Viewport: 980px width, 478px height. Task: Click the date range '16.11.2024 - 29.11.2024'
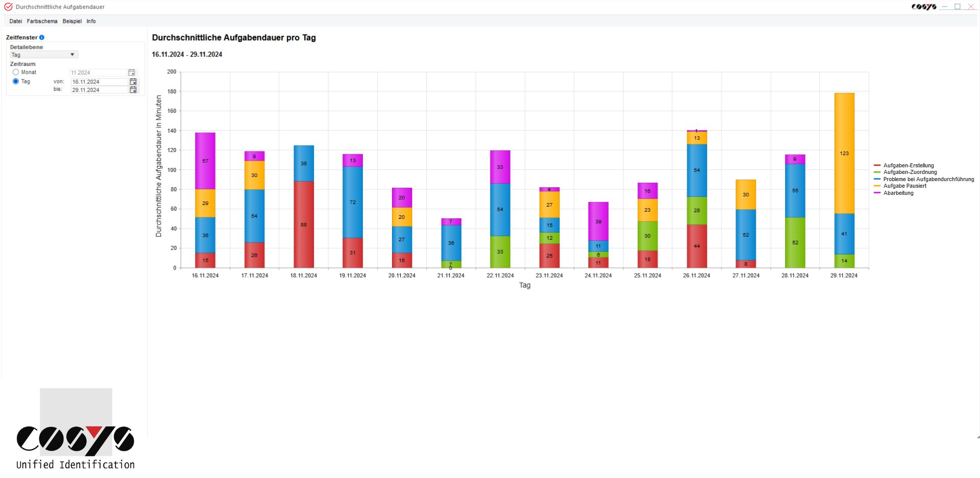pos(187,55)
